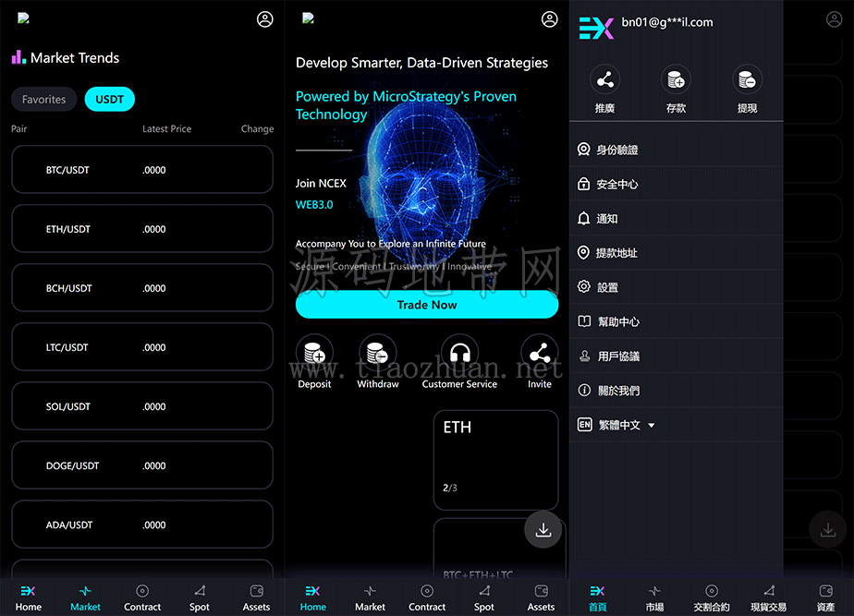Image resolution: width=854 pixels, height=616 pixels.
Task: Tap the Invite share icon
Action: 539,353
